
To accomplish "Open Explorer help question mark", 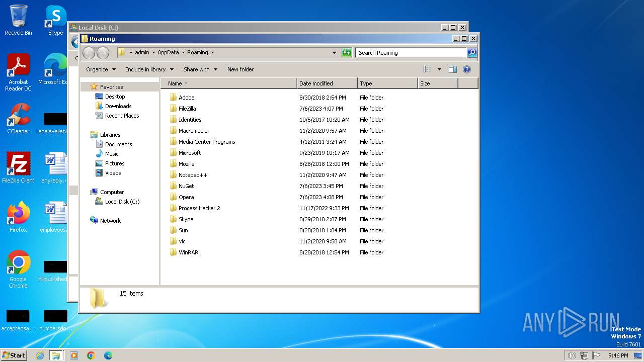I will coord(467,69).
